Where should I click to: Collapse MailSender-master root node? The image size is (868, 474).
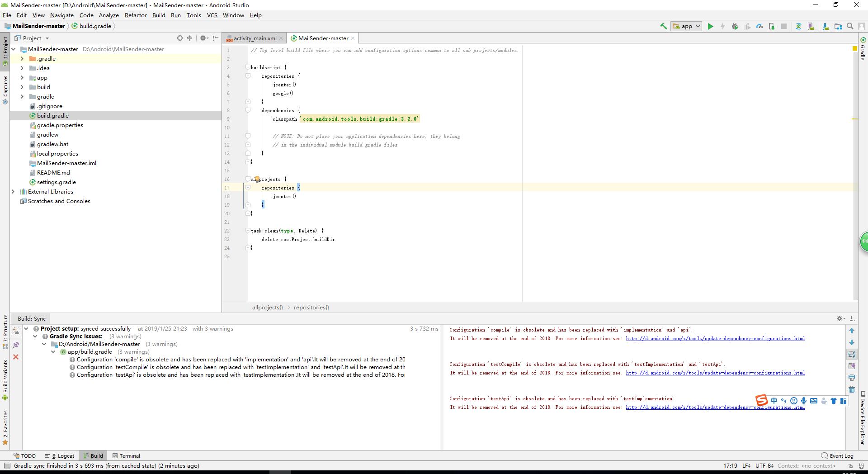pyautogui.click(x=13, y=49)
